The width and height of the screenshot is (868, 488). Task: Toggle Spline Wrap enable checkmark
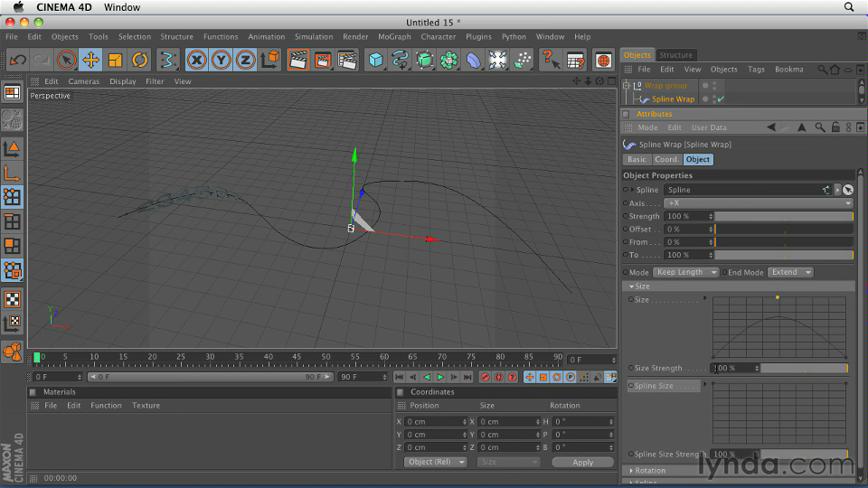pyautogui.click(x=721, y=99)
